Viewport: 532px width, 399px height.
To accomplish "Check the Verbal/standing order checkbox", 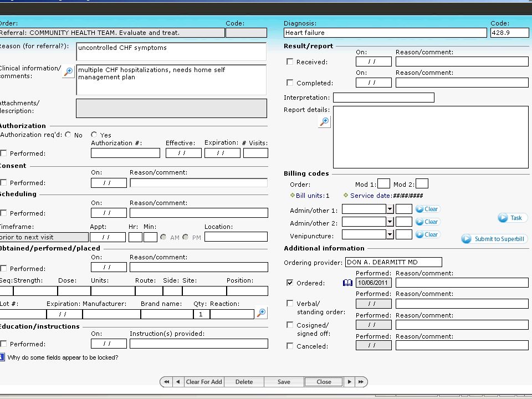I will tap(290, 303).
